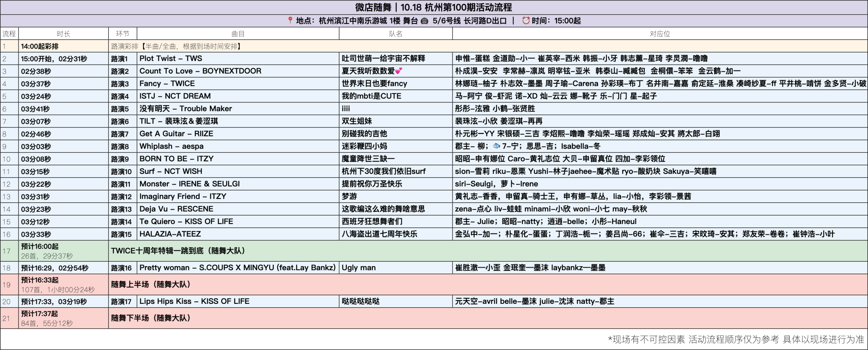The height and width of the screenshot is (350, 868).
Task: Click the red location pin icon
Action: pos(290,20)
